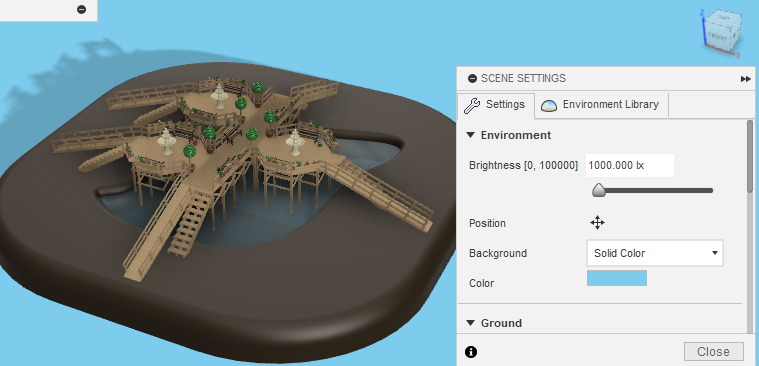
Task: Click the double-arrow expand icon in Scene Settings header
Action: point(745,79)
